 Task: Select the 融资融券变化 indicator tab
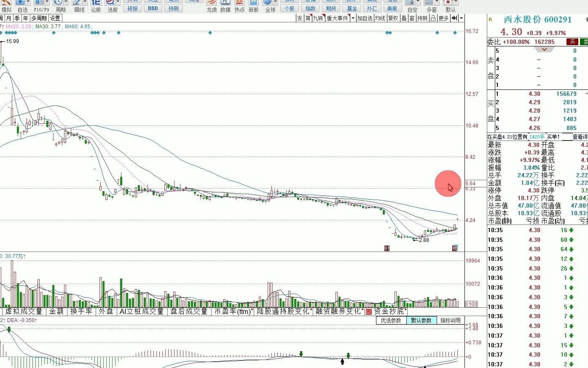point(339,311)
